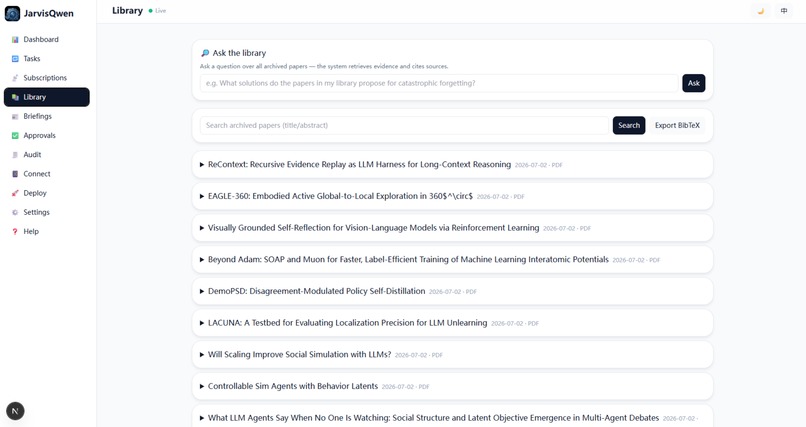Expand Controllable Sim Agents paper entry
This screenshot has width=806, height=427.
point(452,386)
